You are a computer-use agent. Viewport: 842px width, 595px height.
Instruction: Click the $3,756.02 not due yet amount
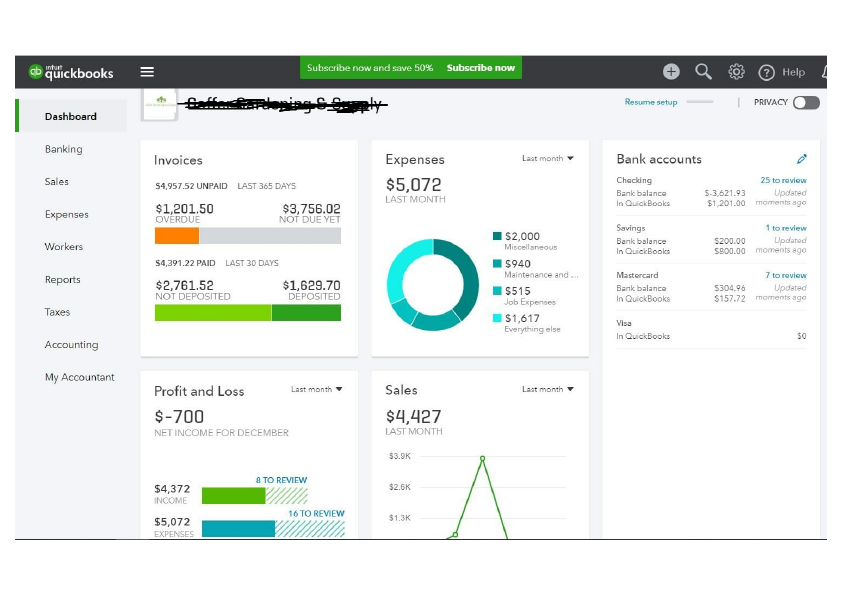tap(311, 209)
